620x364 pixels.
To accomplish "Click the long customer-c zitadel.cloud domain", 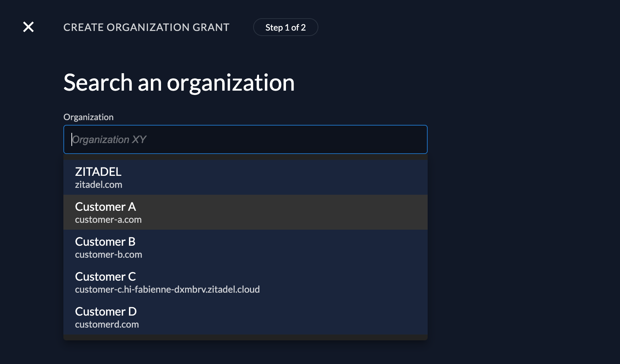I will (x=168, y=289).
